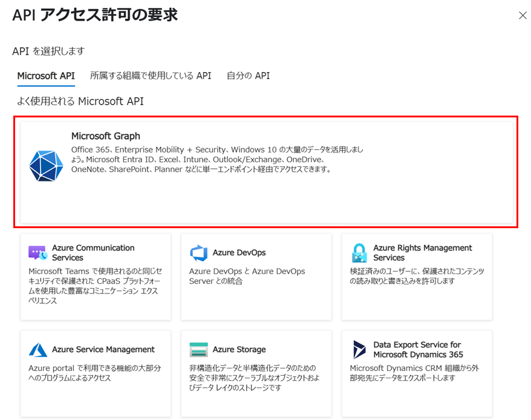The height and width of the screenshot is (420, 531).
Task: Click the 'よく使用される Microsoft API' heading
Action: [x=80, y=101]
